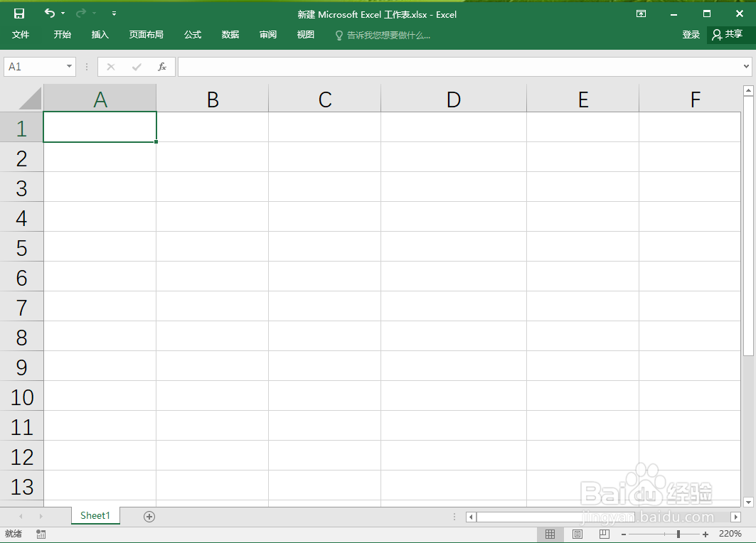Add a new sheet with plus icon
The width and height of the screenshot is (756, 543).
point(149,517)
